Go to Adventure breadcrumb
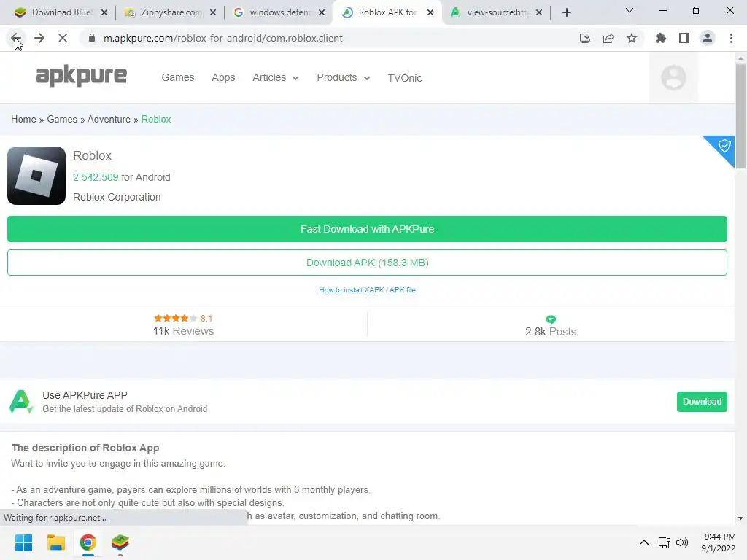This screenshot has width=747, height=560. click(x=109, y=119)
